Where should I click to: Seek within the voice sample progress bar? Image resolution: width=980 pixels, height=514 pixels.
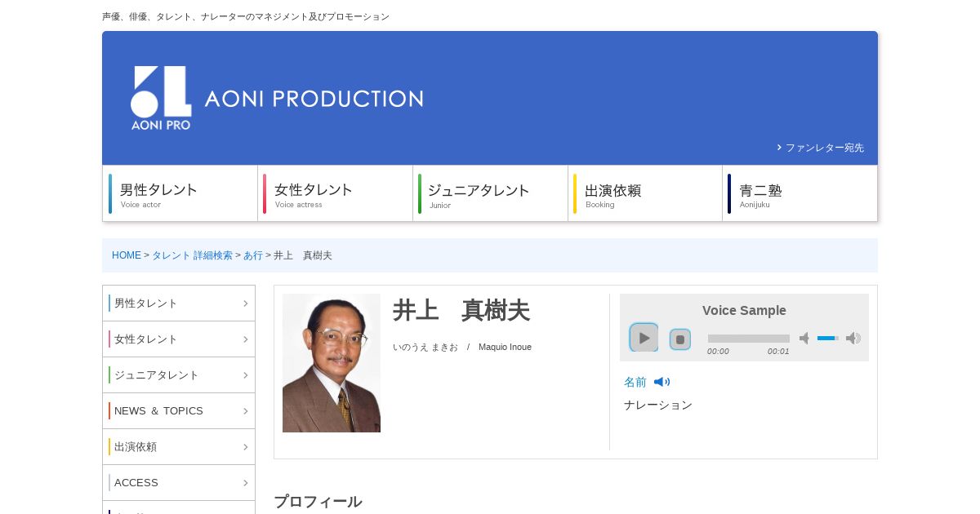(749, 338)
